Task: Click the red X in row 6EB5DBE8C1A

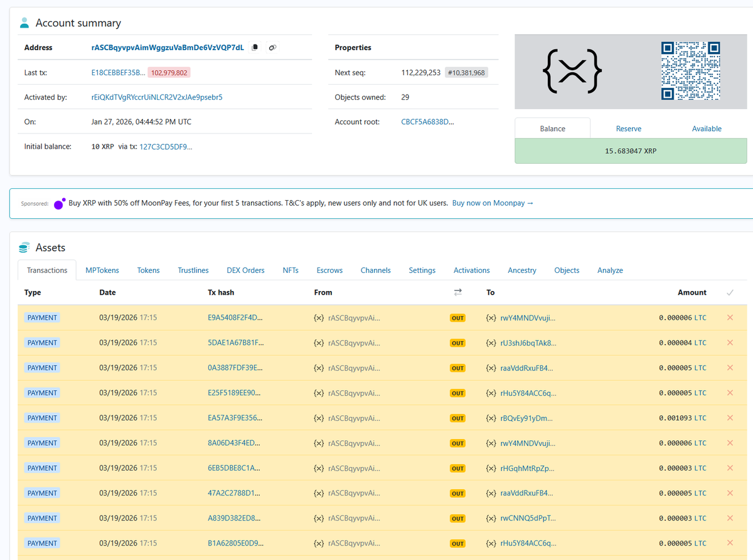Action: click(x=730, y=468)
